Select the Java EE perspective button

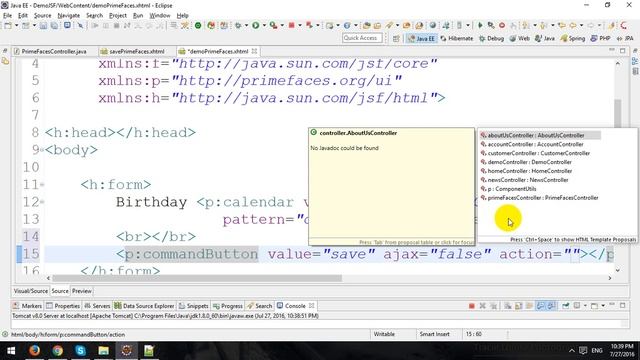tap(422, 38)
